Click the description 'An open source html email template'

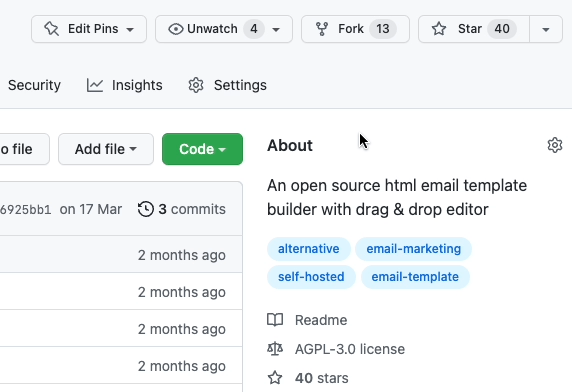pos(397,186)
